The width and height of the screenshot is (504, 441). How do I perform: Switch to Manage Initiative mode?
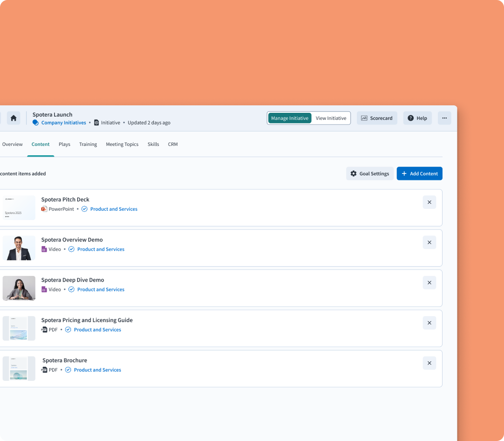(x=290, y=118)
